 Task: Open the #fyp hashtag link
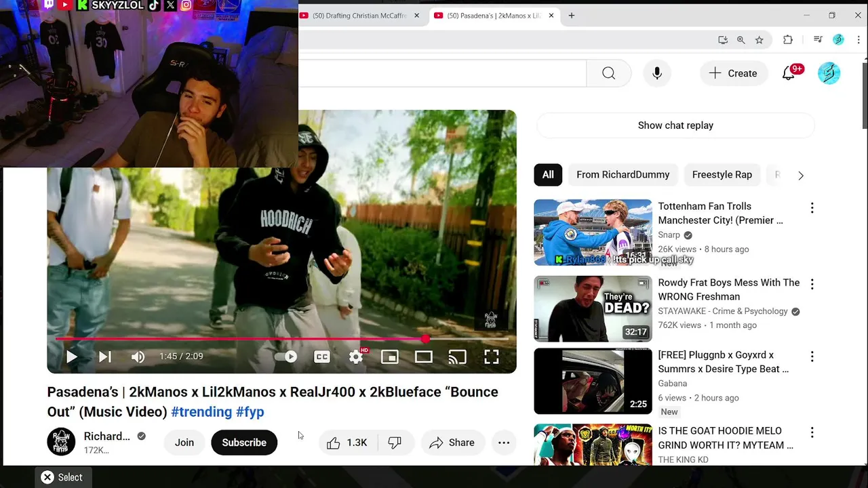pos(250,411)
